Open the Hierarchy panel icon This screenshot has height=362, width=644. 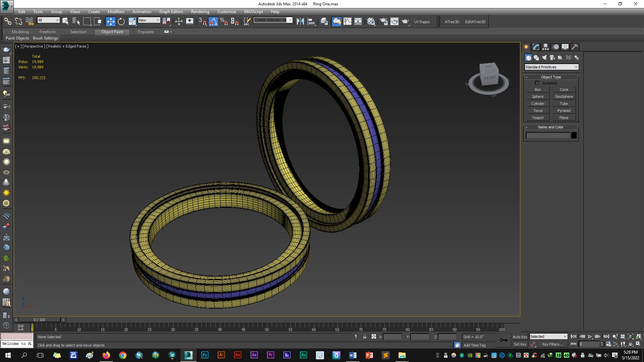tap(546, 47)
